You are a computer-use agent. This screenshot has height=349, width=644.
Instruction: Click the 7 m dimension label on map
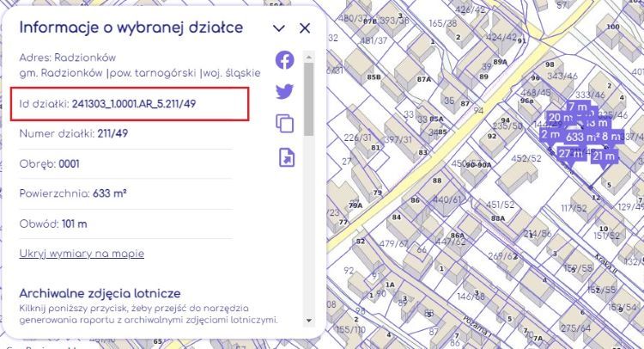click(578, 107)
